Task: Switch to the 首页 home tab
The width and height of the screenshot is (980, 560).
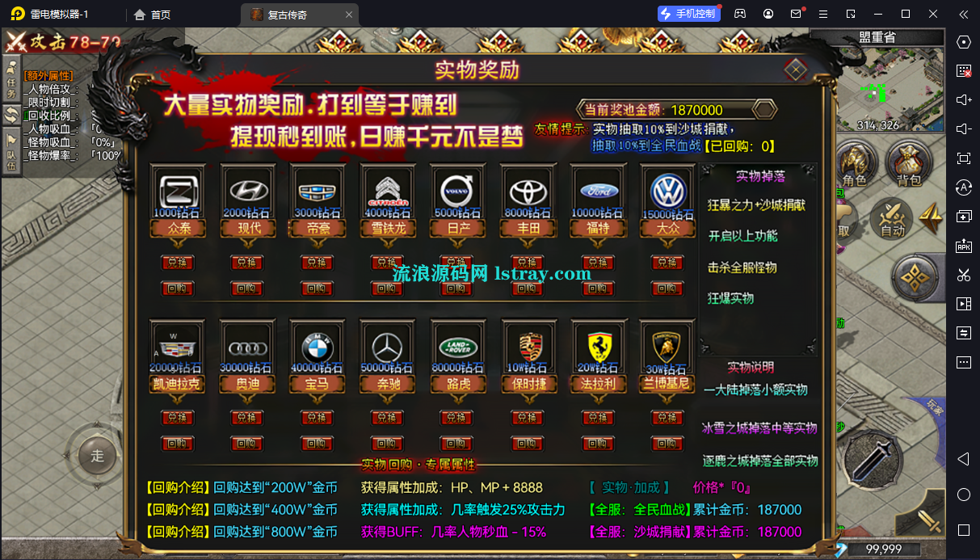Action: tap(152, 14)
